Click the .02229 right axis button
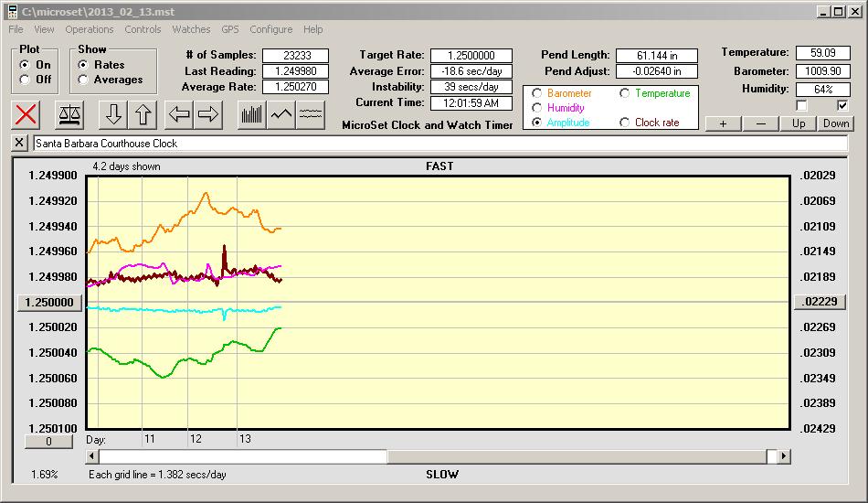Viewport: 868px width, 503px height. coord(820,302)
